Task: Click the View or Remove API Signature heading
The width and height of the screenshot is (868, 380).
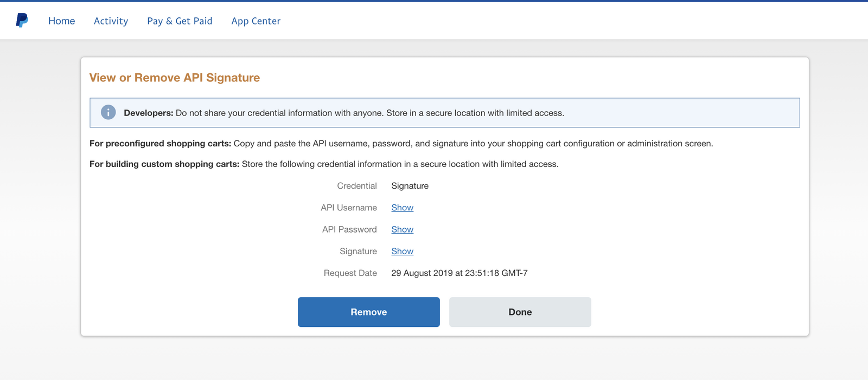Action: 175,78
